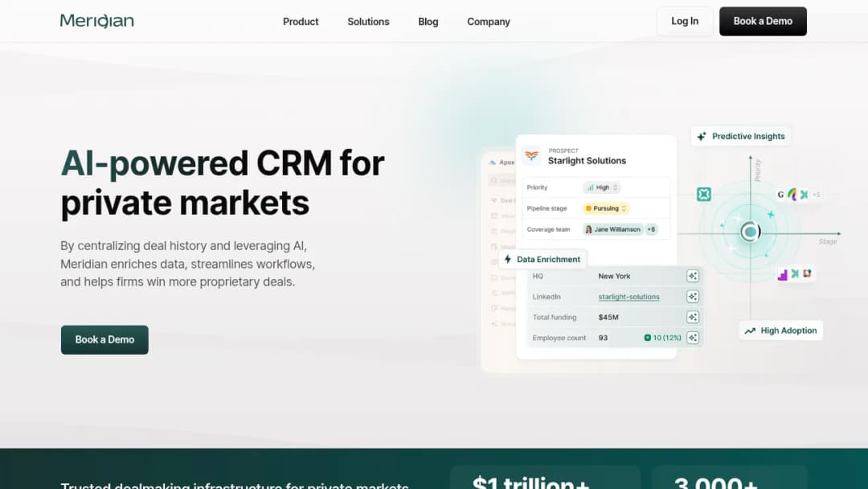
Task: Click the Log In button
Action: tap(685, 21)
